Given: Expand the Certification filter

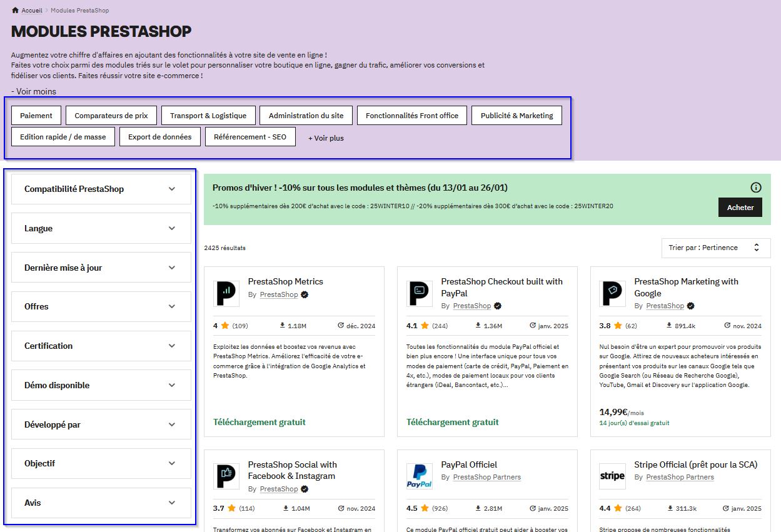Looking at the screenshot, I should 101,346.
